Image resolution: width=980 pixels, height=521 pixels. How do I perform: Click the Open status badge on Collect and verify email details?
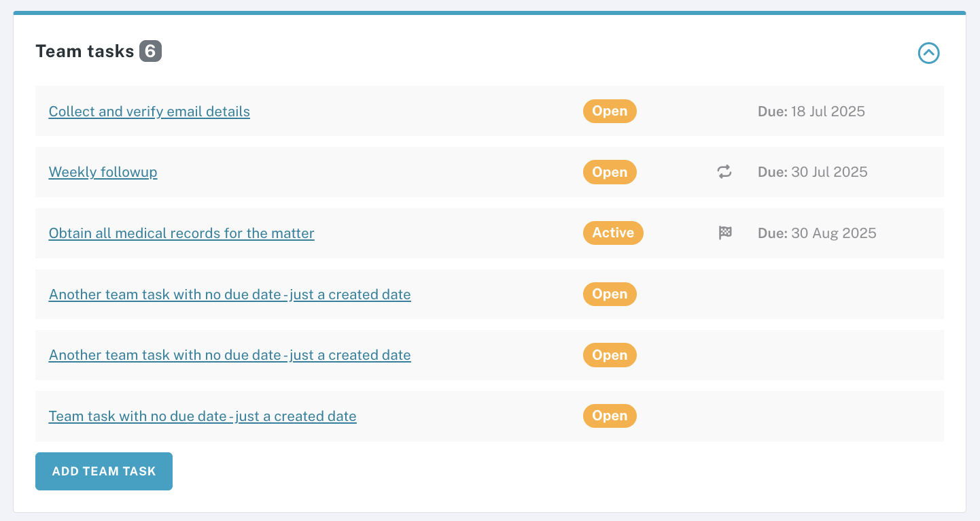[x=609, y=111]
